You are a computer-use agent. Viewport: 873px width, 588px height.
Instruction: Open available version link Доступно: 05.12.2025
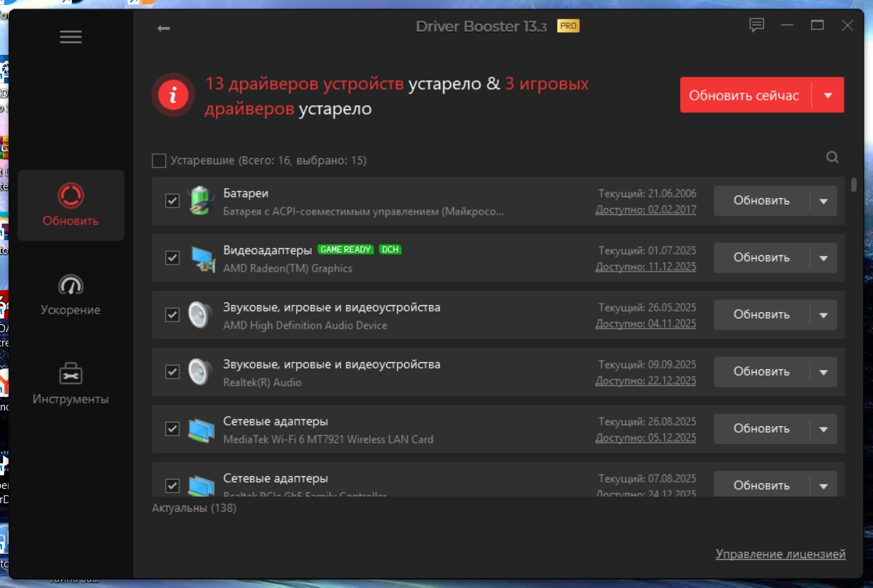tap(646, 438)
